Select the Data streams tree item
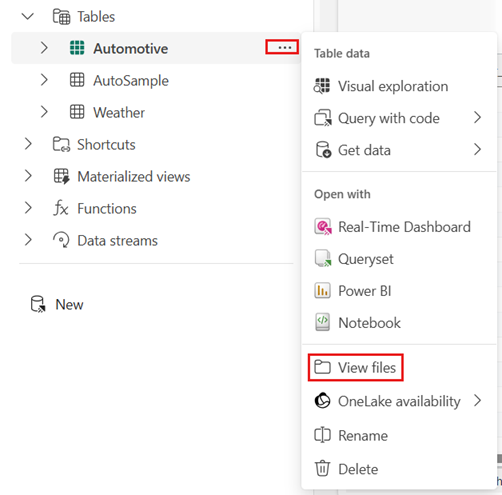 pos(156,240)
